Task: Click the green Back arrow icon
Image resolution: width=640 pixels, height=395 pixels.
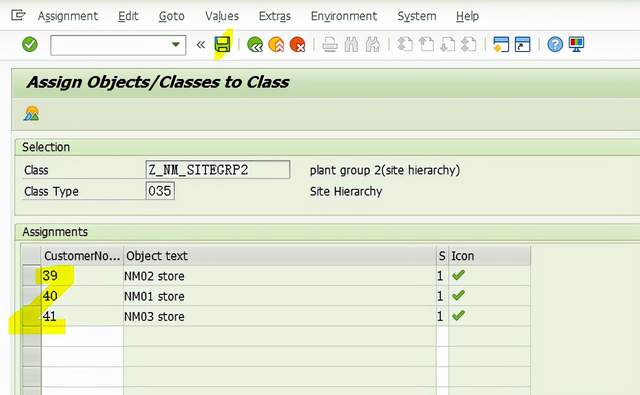Action: [255, 44]
